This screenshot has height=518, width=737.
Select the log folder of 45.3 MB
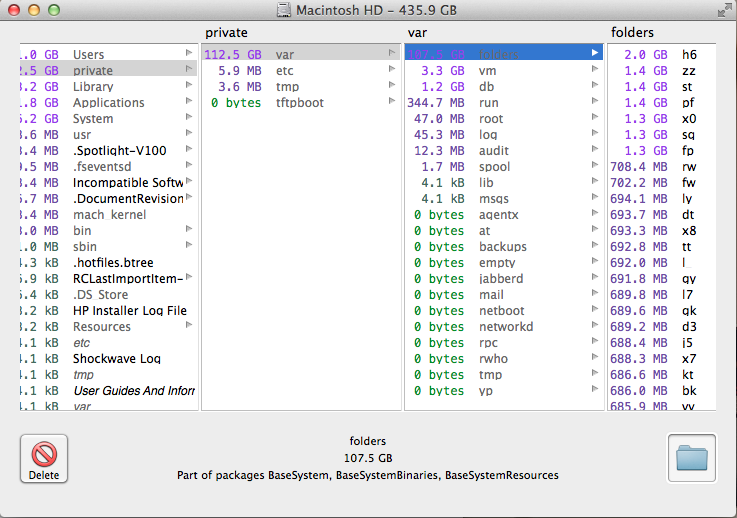pyautogui.click(x=504, y=134)
